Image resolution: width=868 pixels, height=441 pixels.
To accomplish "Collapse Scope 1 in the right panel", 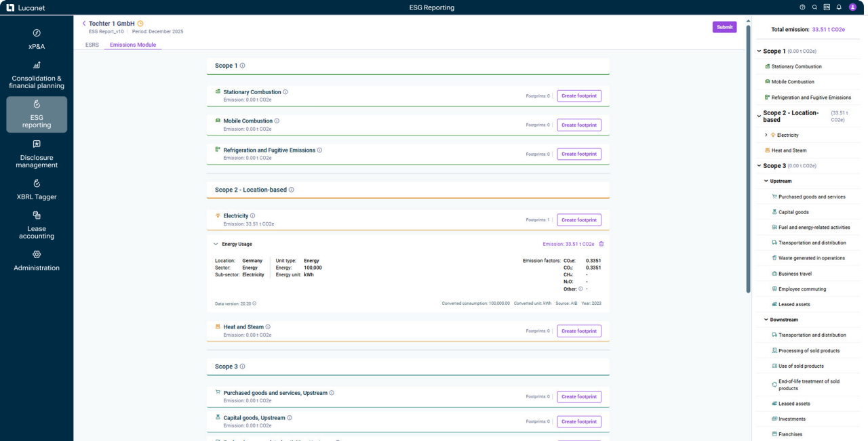I will (x=759, y=51).
